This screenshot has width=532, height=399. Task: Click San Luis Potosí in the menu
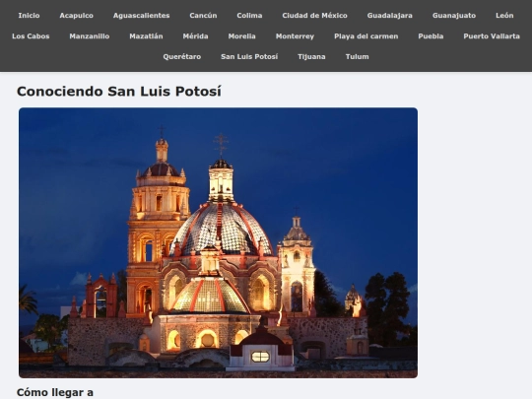tap(249, 57)
